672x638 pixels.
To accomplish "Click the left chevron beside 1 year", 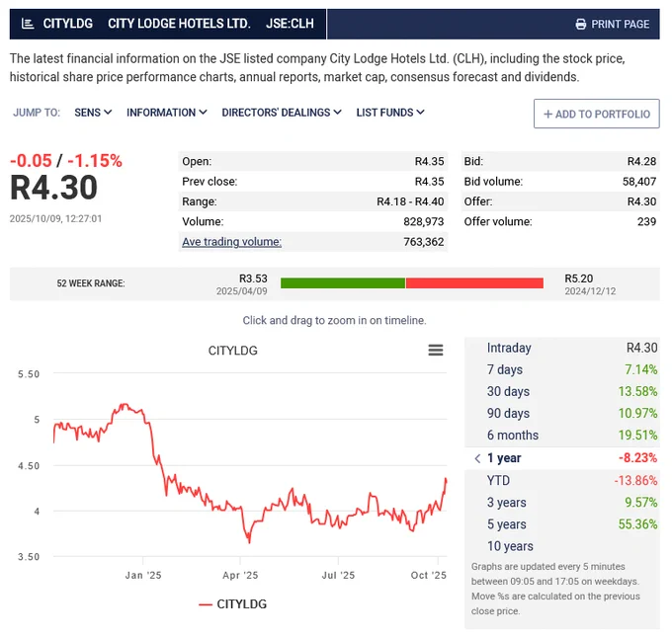I will pos(477,458).
